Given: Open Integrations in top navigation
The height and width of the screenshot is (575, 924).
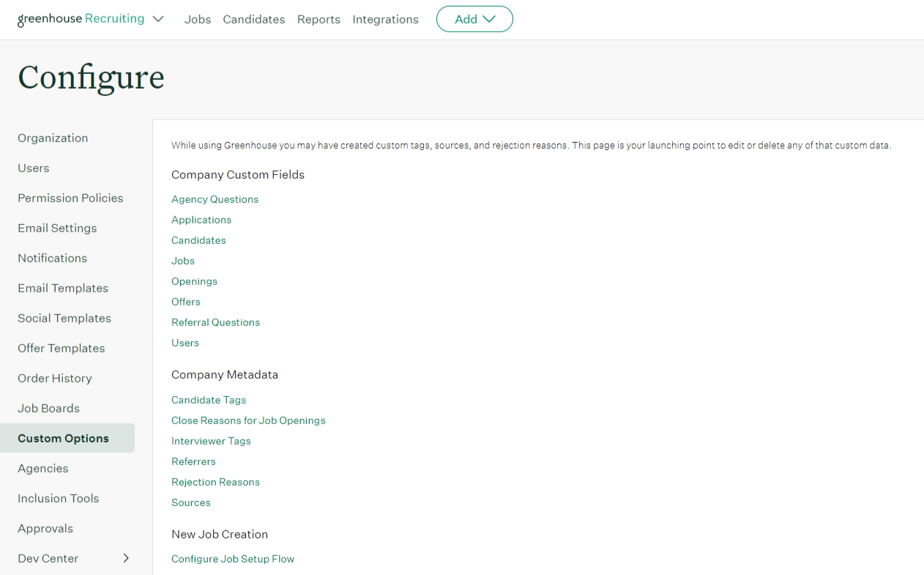Looking at the screenshot, I should click(385, 20).
